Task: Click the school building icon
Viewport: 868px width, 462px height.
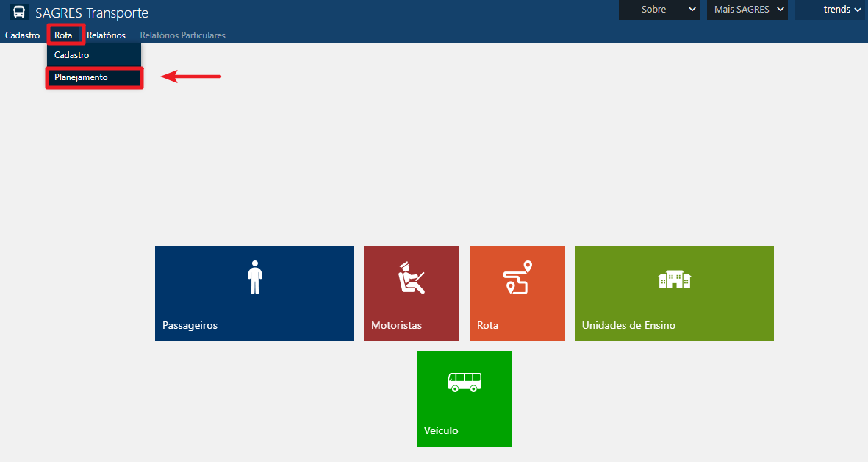Action: click(x=674, y=279)
